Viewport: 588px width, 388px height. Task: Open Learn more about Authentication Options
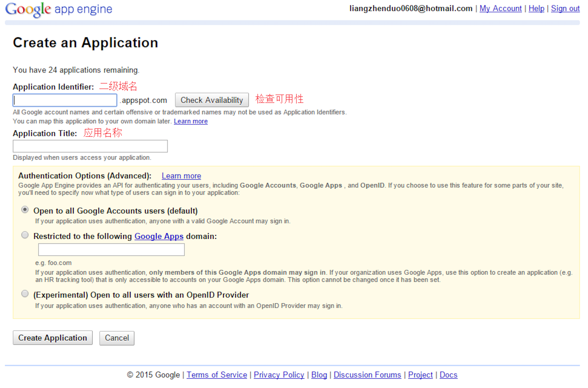(181, 176)
